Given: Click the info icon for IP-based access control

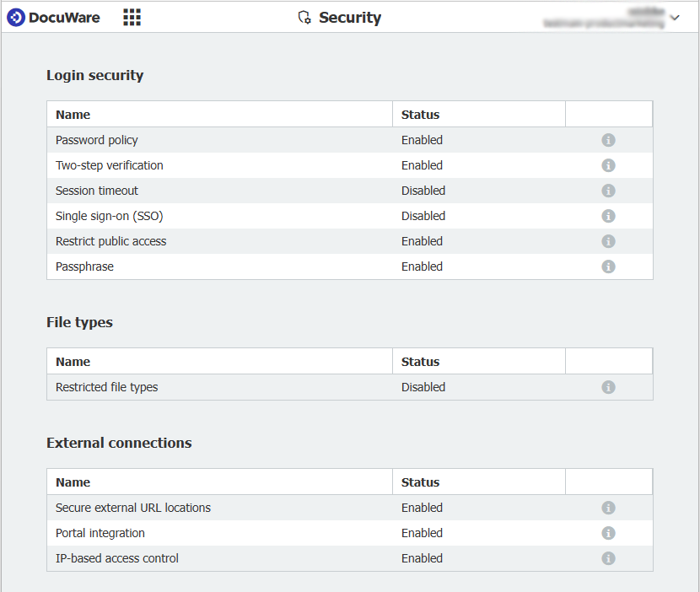Looking at the screenshot, I should [608, 558].
